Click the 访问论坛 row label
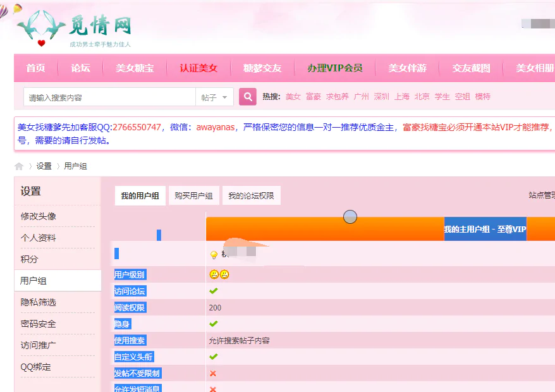 click(x=130, y=291)
